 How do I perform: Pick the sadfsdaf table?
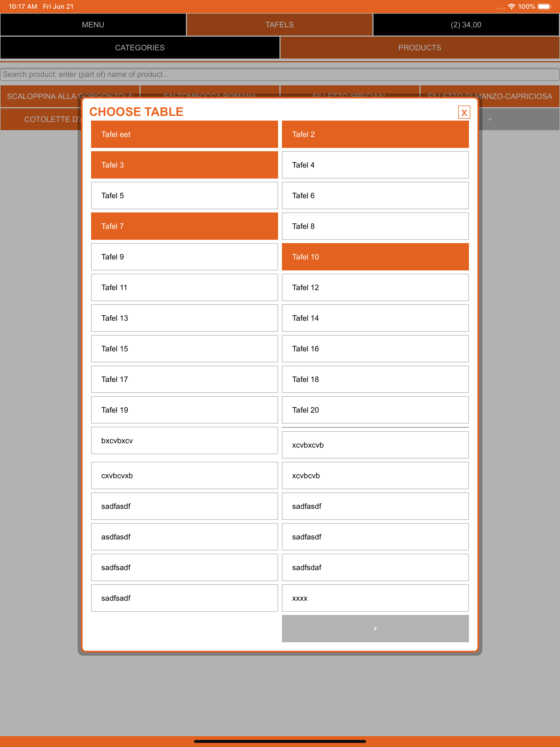pyautogui.click(x=375, y=567)
